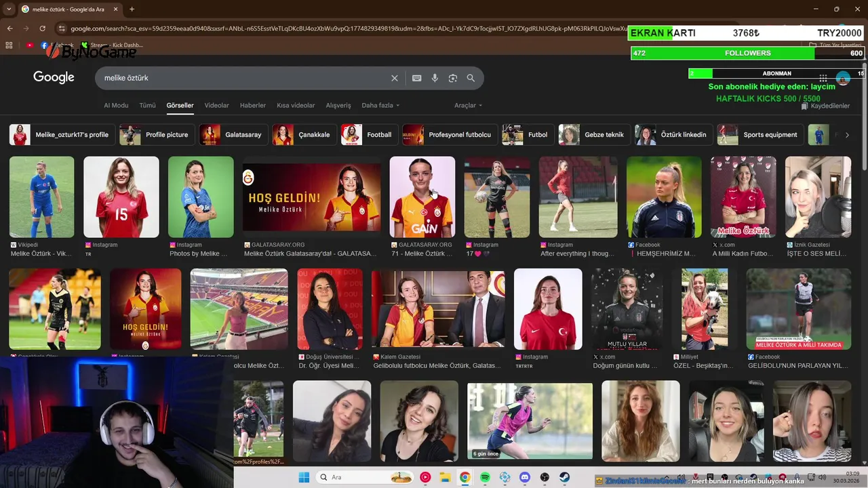Switch to the AI Modu tab
868x488 pixels.
(116, 106)
